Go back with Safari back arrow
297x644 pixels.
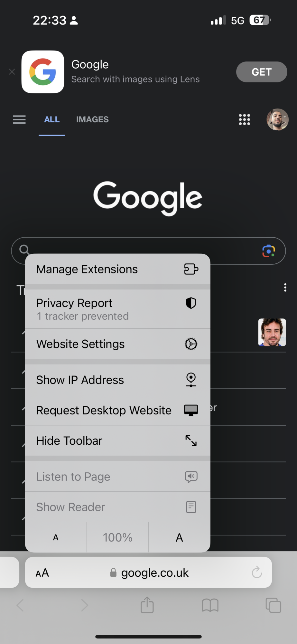pos(20,605)
